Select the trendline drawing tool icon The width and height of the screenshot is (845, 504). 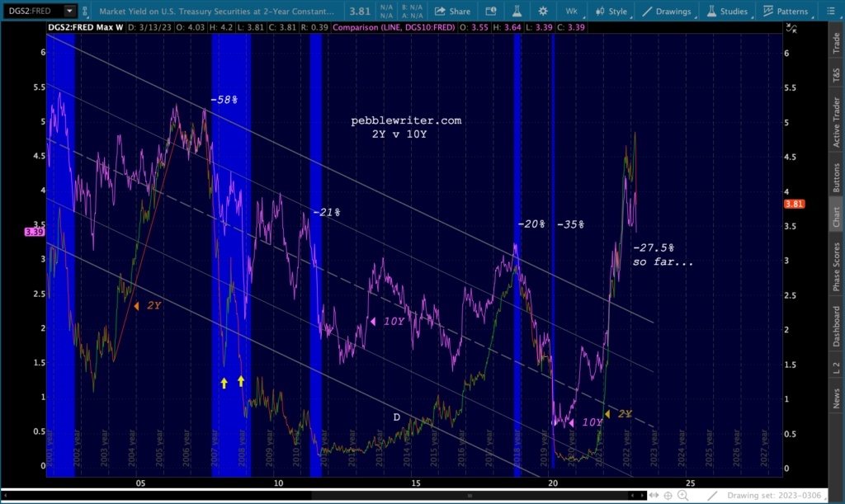coord(712,496)
